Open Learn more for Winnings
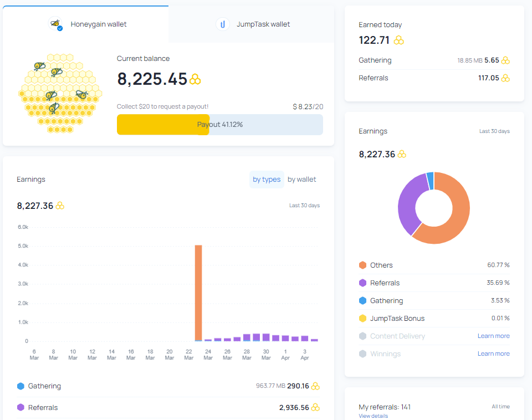532x420 pixels. tap(493, 354)
